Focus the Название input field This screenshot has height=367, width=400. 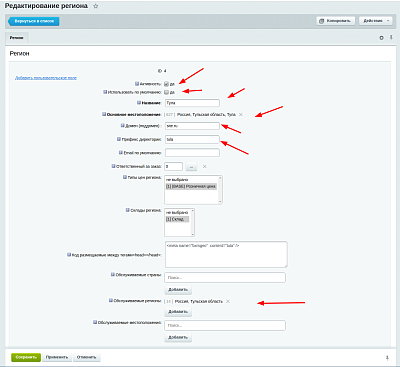click(x=192, y=103)
